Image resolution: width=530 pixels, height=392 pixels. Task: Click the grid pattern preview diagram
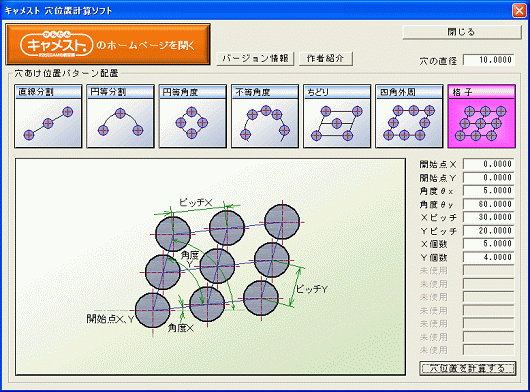click(211, 267)
